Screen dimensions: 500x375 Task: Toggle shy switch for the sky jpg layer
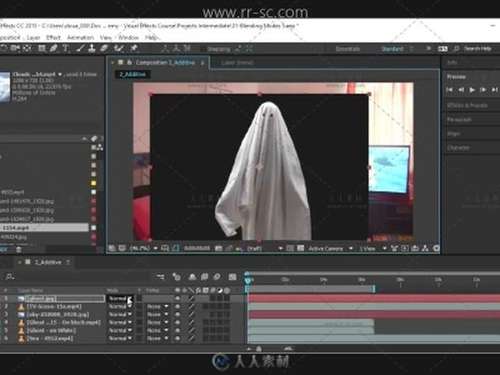click(x=178, y=314)
